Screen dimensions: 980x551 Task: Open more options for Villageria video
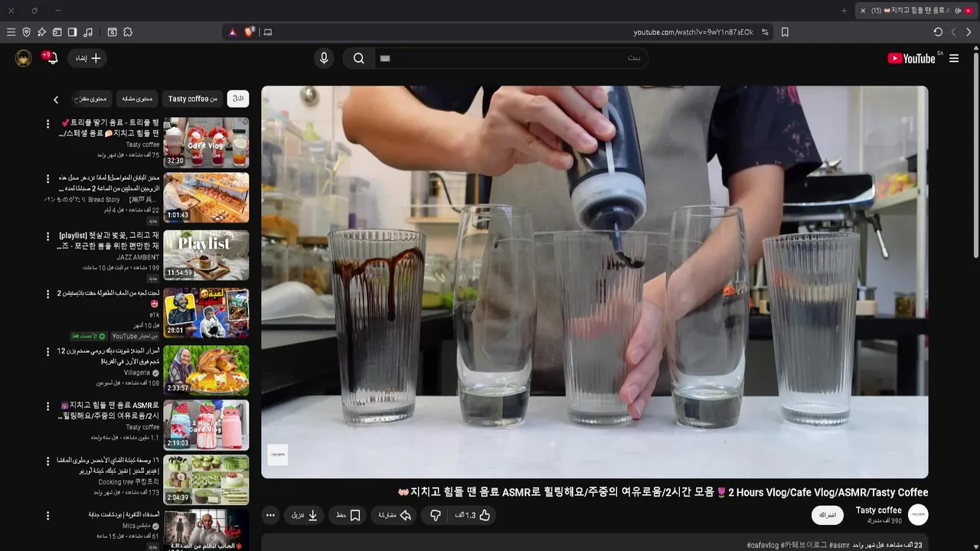coord(47,351)
